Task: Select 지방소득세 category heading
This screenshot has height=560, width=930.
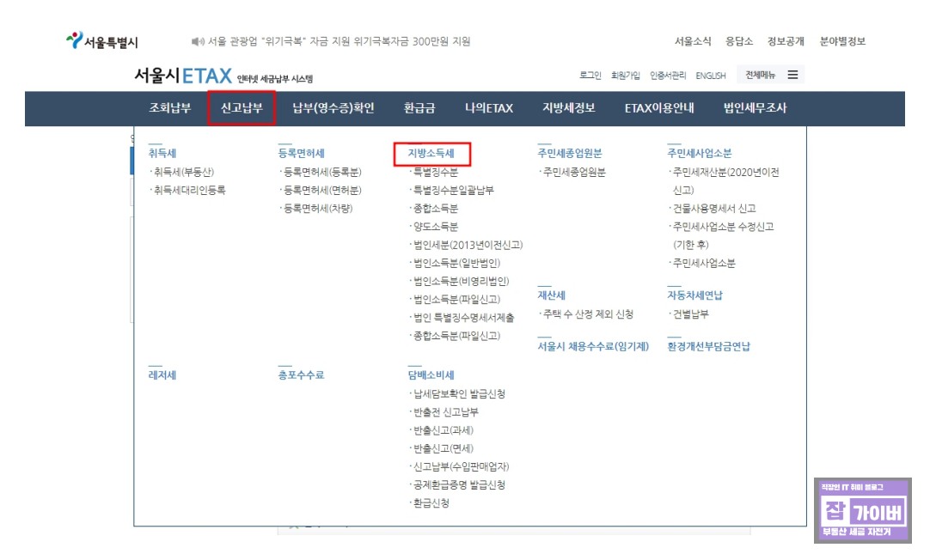Action: pyautogui.click(x=431, y=153)
